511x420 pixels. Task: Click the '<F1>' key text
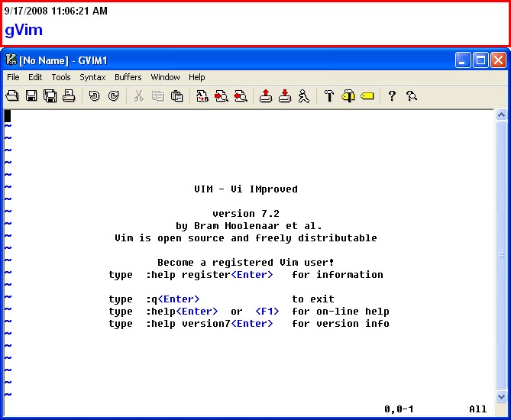click(267, 311)
